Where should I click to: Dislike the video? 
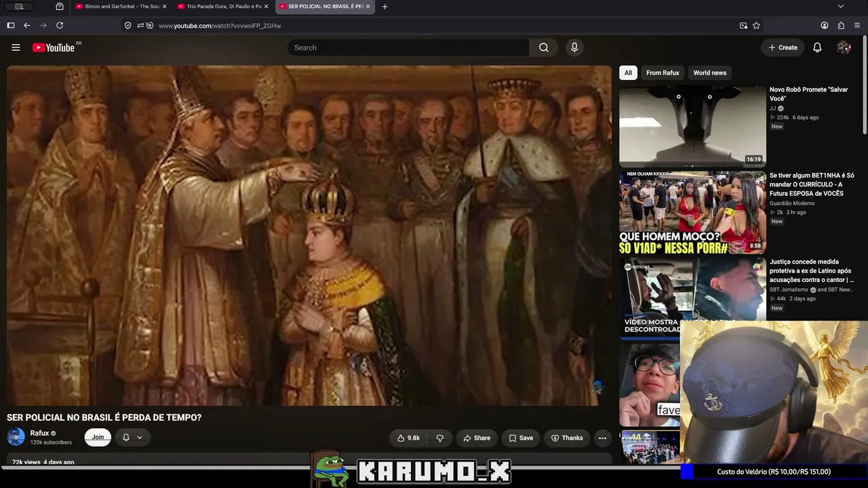pyautogui.click(x=439, y=438)
